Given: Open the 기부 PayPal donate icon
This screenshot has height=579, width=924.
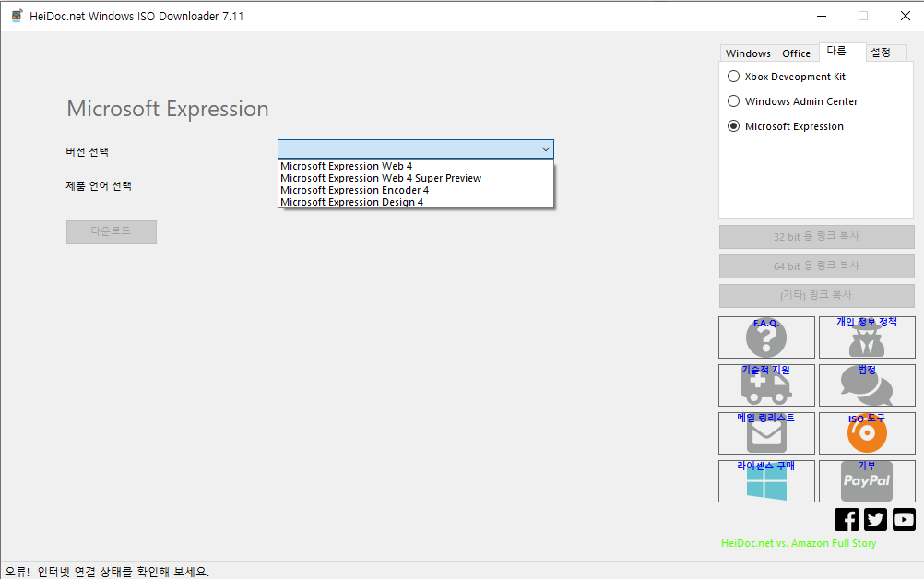Looking at the screenshot, I should click(867, 481).
